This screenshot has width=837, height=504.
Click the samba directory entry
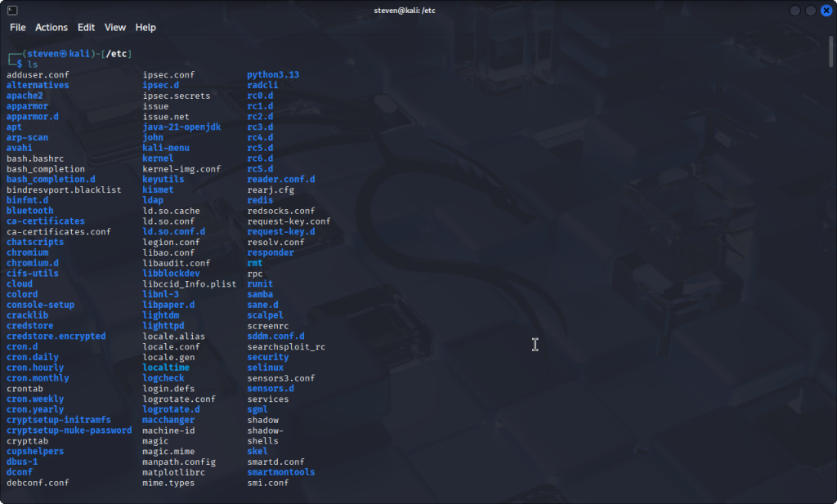[260, 294]
